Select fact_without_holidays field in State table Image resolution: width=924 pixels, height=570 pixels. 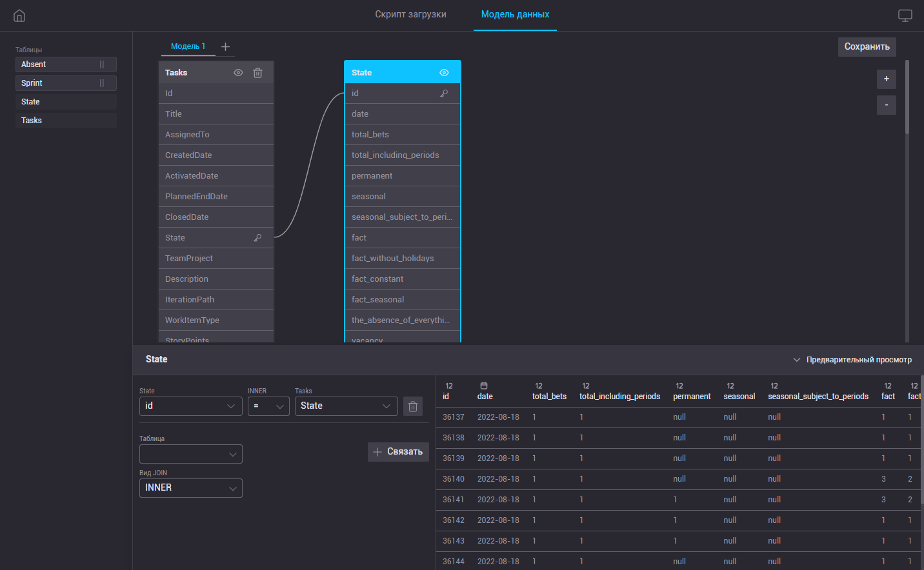pos(403,259)
